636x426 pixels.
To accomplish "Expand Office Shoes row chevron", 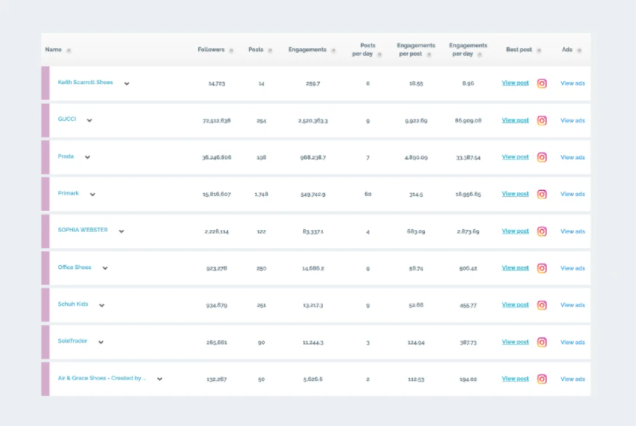I will [105, 268].
